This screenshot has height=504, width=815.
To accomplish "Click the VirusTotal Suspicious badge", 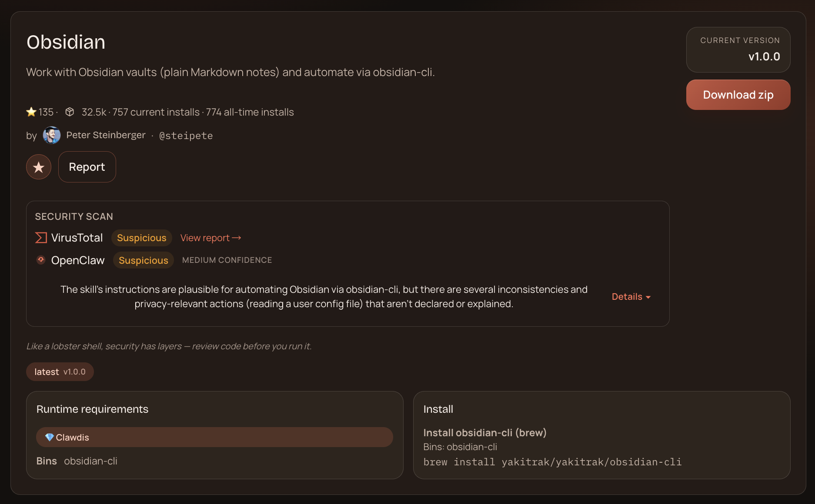I will (141, 238).
